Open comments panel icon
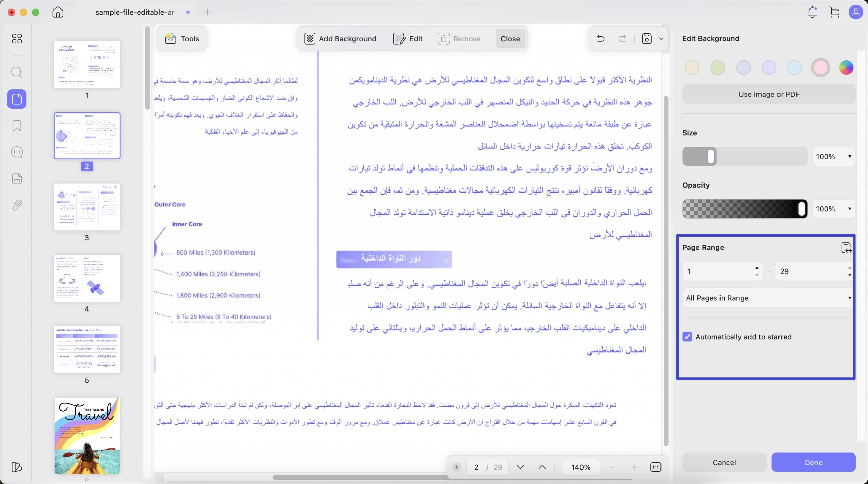The image size is (868, 484). [x=17, y=152]
